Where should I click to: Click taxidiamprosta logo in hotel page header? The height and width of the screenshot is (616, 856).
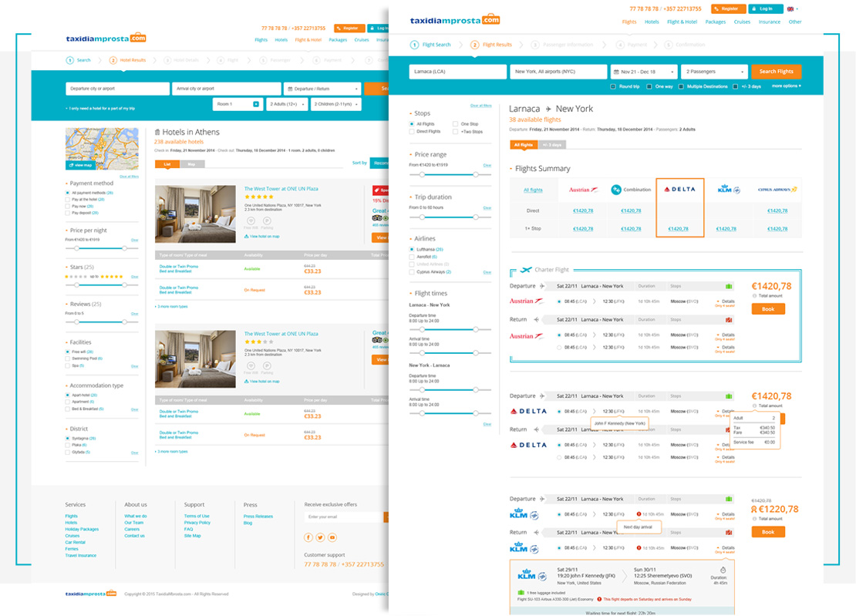tap(106, 39)
